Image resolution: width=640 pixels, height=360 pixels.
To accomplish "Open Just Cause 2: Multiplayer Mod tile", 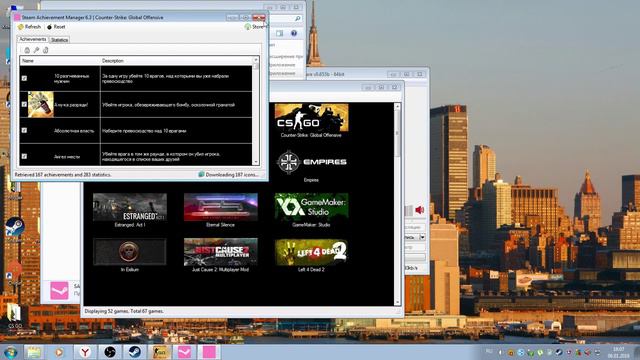I will coord(220,255).
